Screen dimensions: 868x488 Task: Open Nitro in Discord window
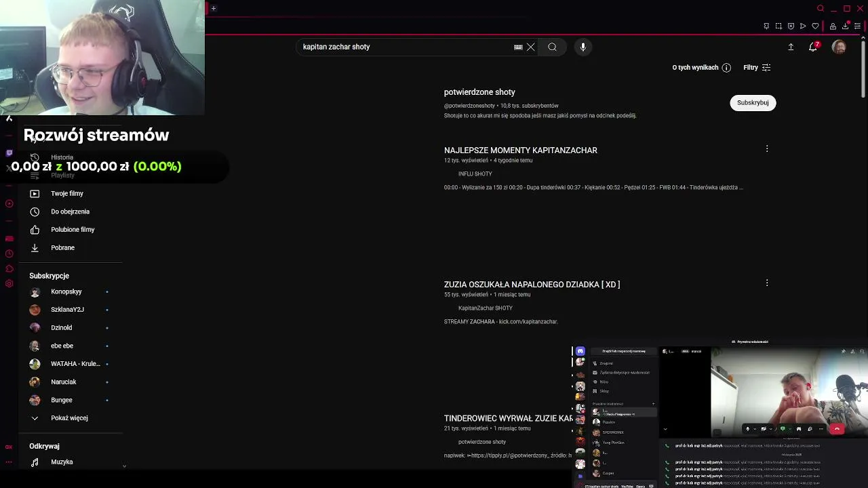click(604, 382)
